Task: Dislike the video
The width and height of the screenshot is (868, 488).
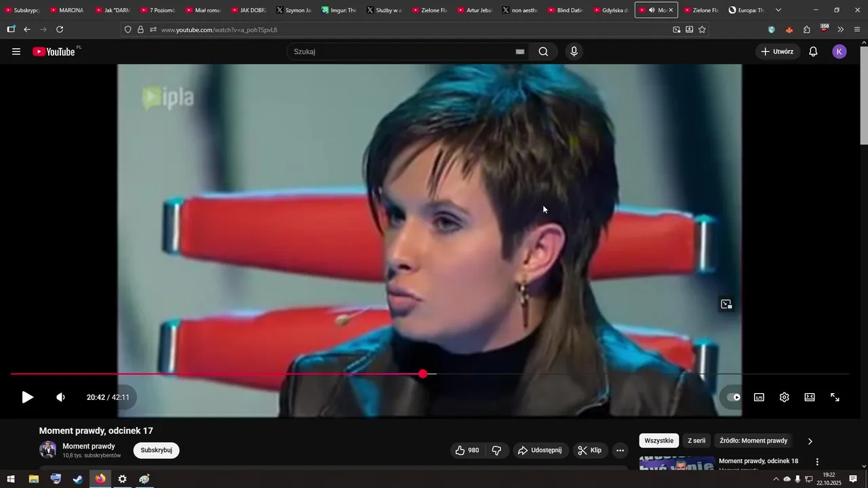Action: 496,450
